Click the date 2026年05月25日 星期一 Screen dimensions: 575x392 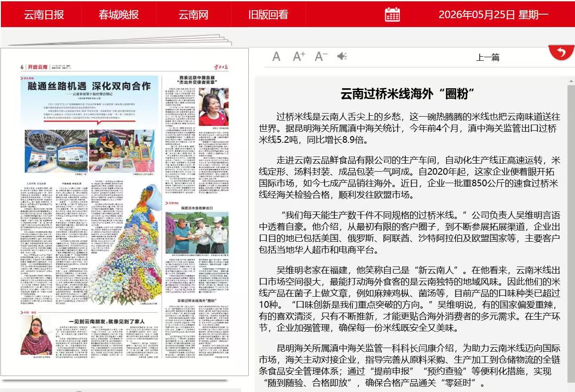[493, 15]
